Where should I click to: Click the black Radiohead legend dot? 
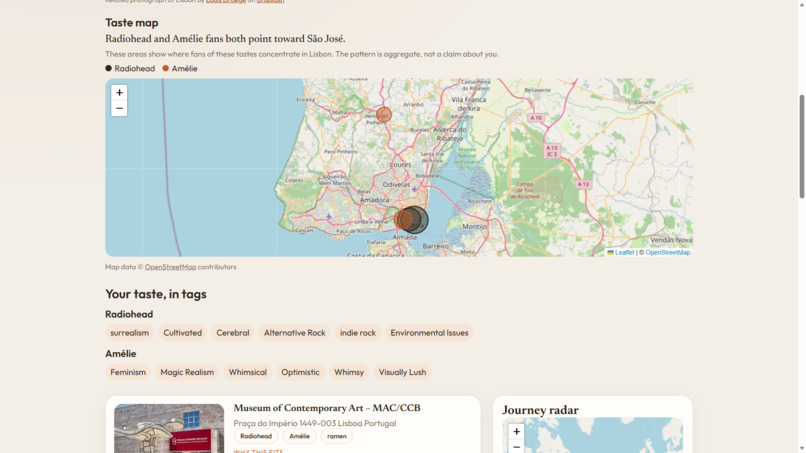pos(108,68)
